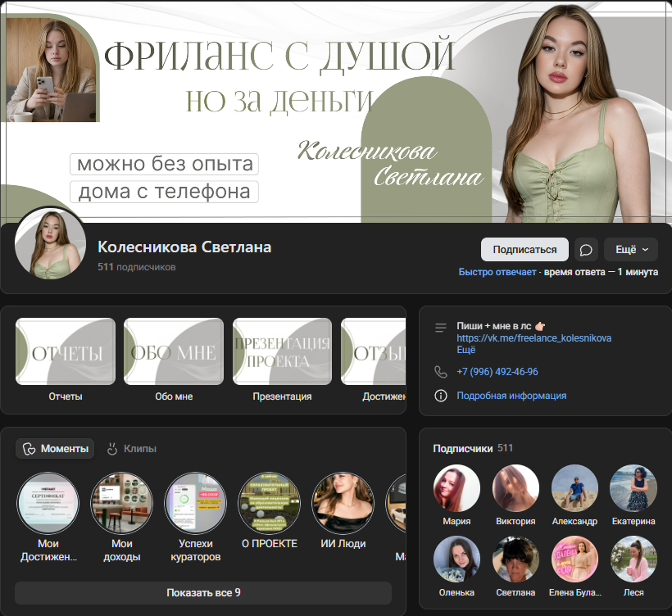
Task: Open the Ещё dropdown menu
Action: (631, 249)
